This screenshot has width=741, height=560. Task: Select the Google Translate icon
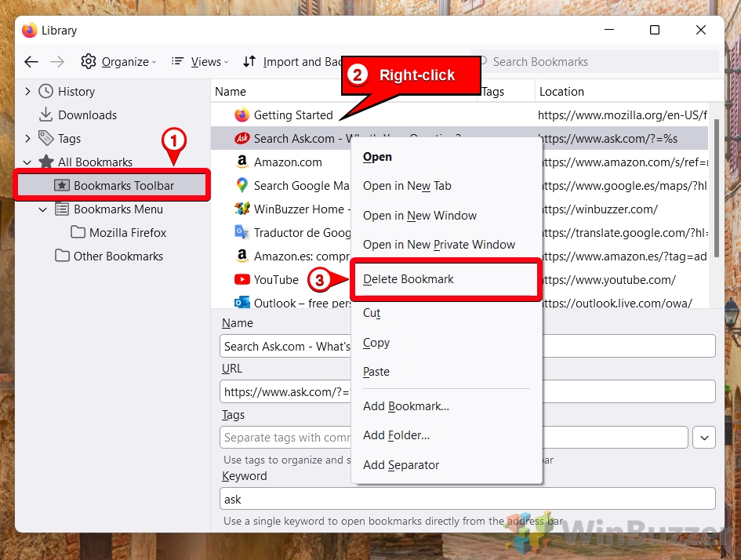pos(242,232)
